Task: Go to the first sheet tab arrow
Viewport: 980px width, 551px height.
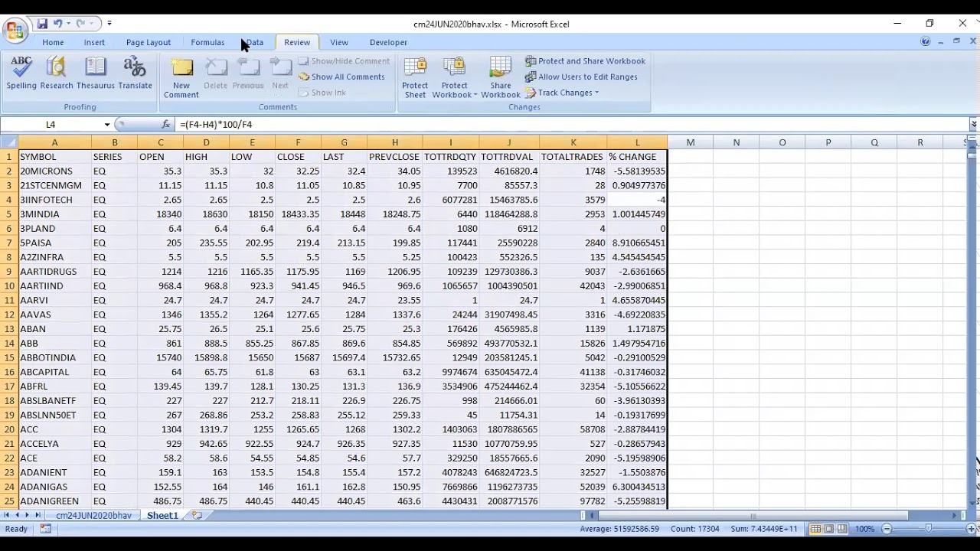Action: [7, 516]
